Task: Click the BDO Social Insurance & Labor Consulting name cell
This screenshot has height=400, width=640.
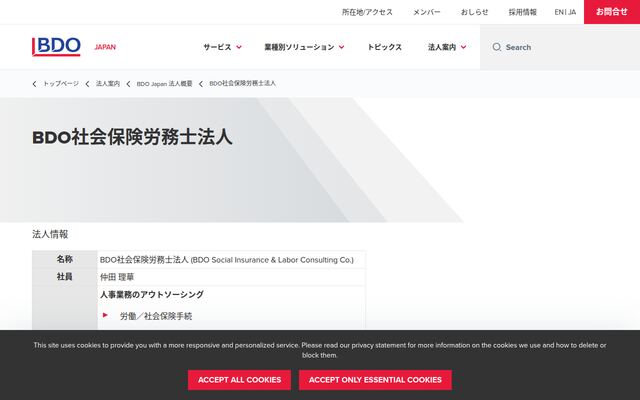Action: [231, 260]
